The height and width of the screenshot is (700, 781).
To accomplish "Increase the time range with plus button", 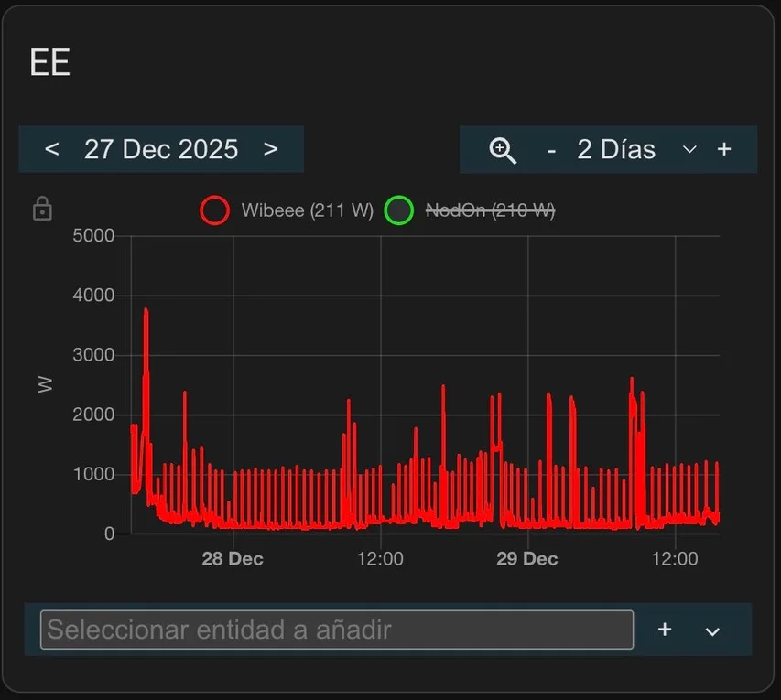I will [x=724, y=149].
